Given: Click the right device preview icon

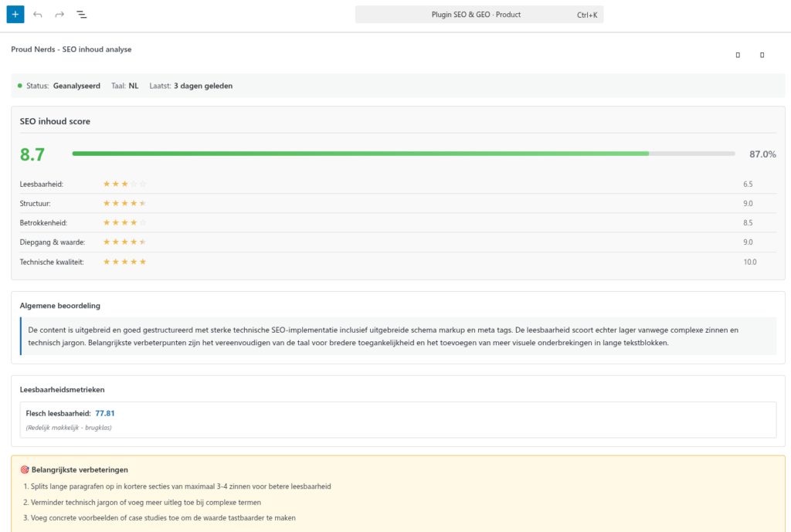Looking at the screenshot, I should point(762,55).
